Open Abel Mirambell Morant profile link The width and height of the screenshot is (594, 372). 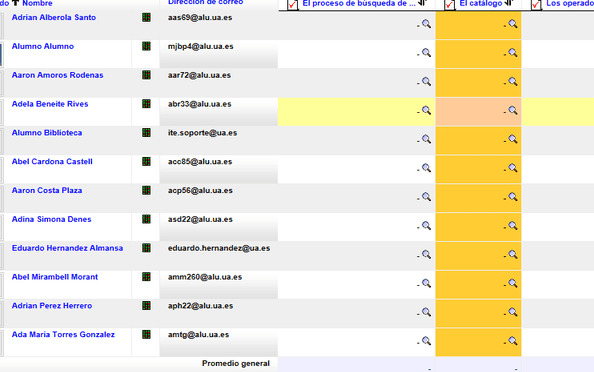55,277
